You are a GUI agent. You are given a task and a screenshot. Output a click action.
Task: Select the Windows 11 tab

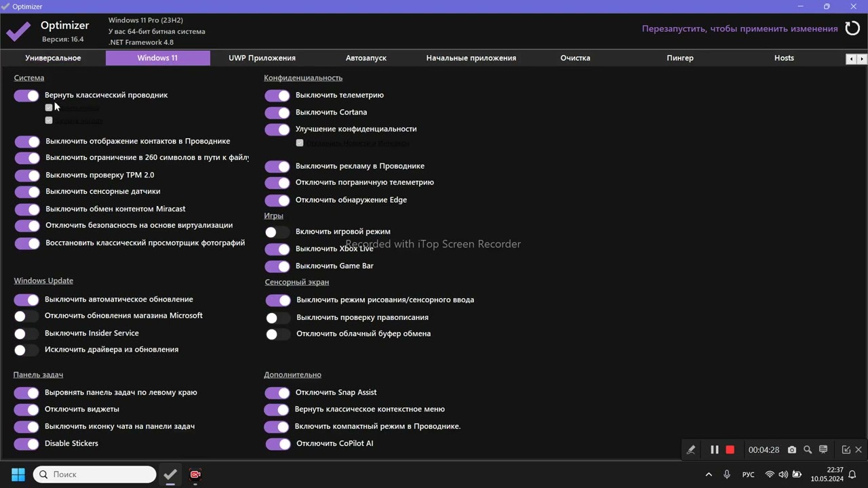pos(157,58)
